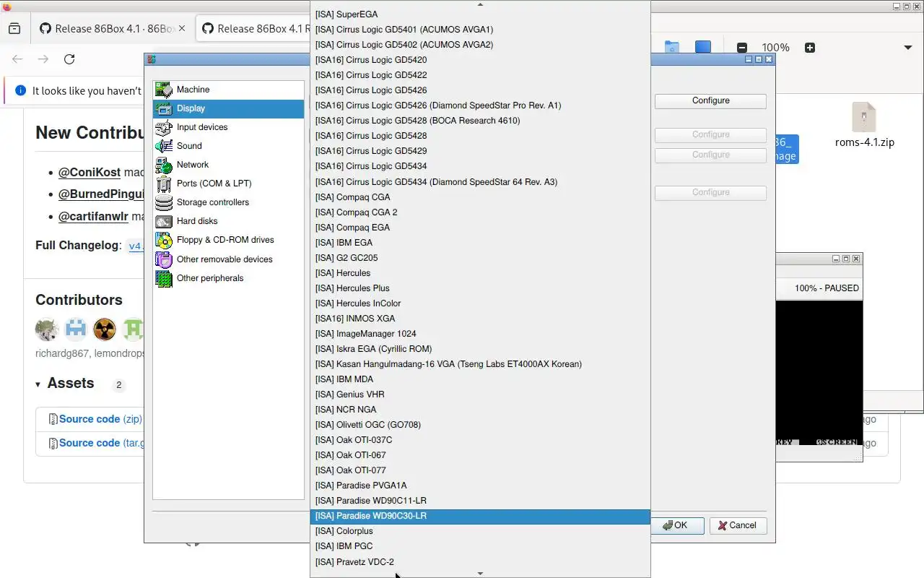The width and height of the screenshot is (924, 578).
Task: Pick [ISA] IBM MDA
Action: (480, 379)
